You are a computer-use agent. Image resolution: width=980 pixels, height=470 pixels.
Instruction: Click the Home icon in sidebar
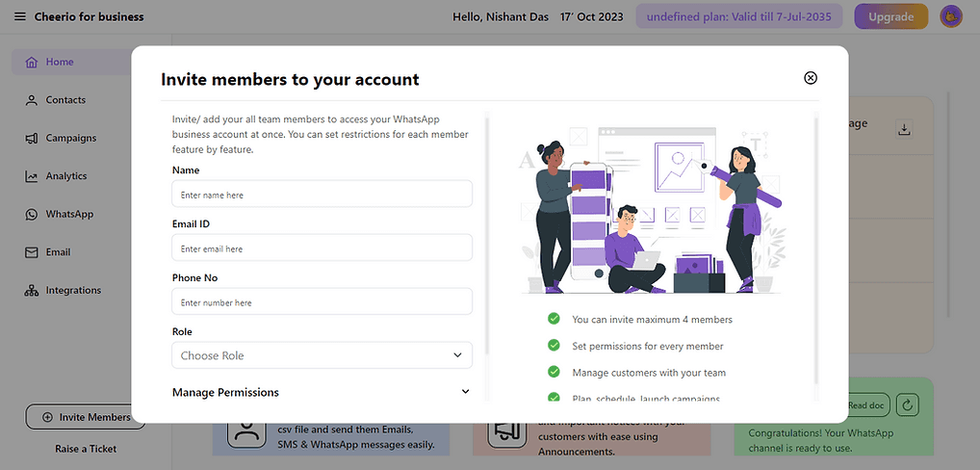tap(31, 62)
